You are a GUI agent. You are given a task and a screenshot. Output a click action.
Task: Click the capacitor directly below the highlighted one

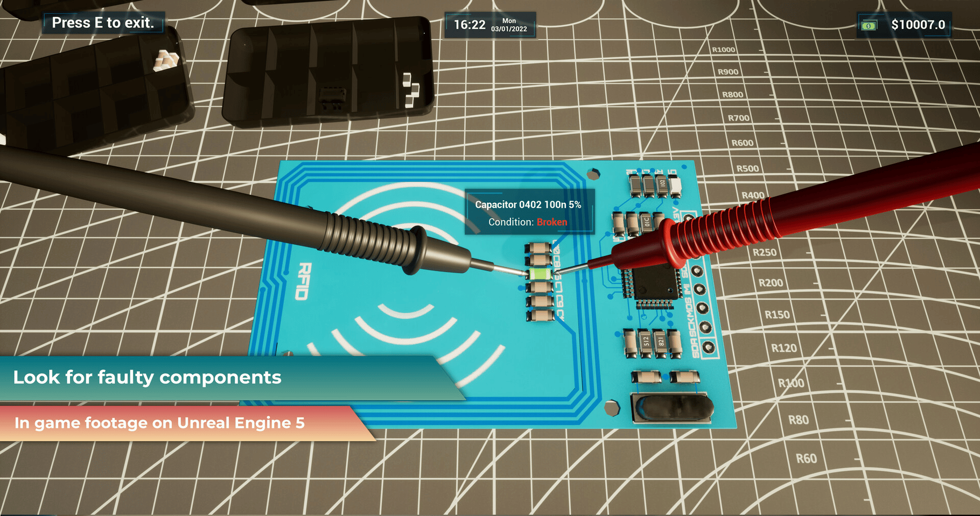pos(540,287)
